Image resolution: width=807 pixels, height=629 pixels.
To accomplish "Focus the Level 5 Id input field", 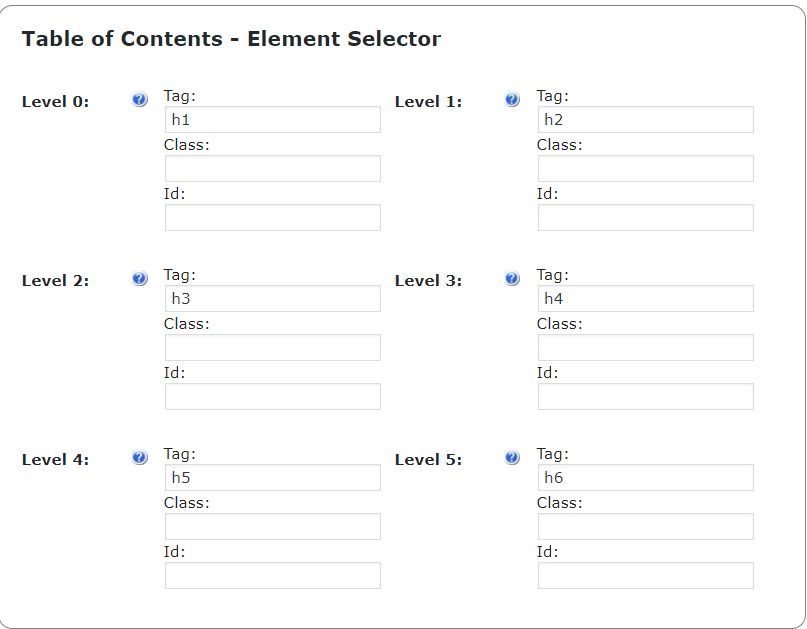I will pos(645,576).
